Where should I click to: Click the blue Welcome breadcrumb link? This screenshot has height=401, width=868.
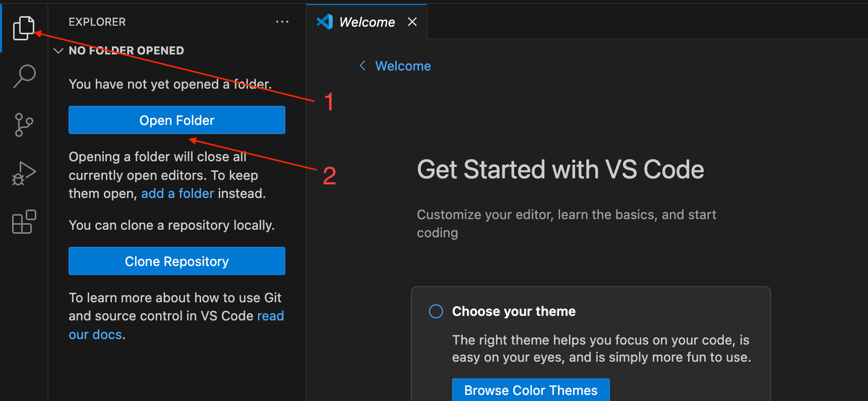click(403, 66)
